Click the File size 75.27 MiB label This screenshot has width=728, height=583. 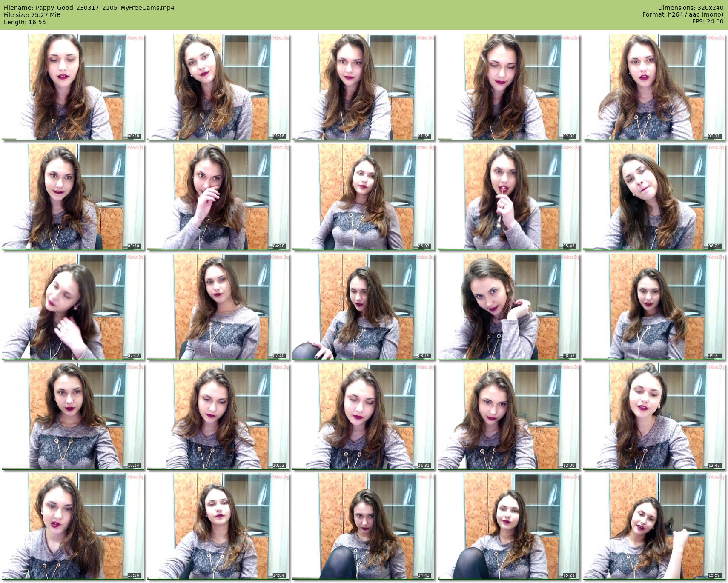[32, 15]
